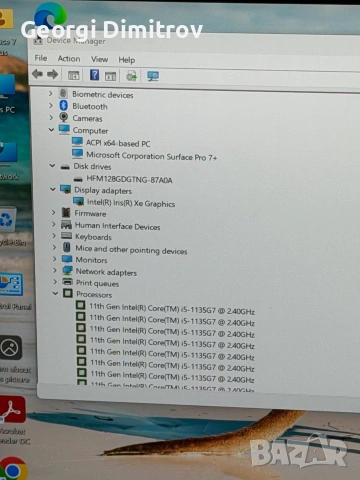Image resolution: width=360 pixels, height=480 pixels.
Task: Click the blue Help question-mark toolbar icon
Action: (x=94, y=74)
